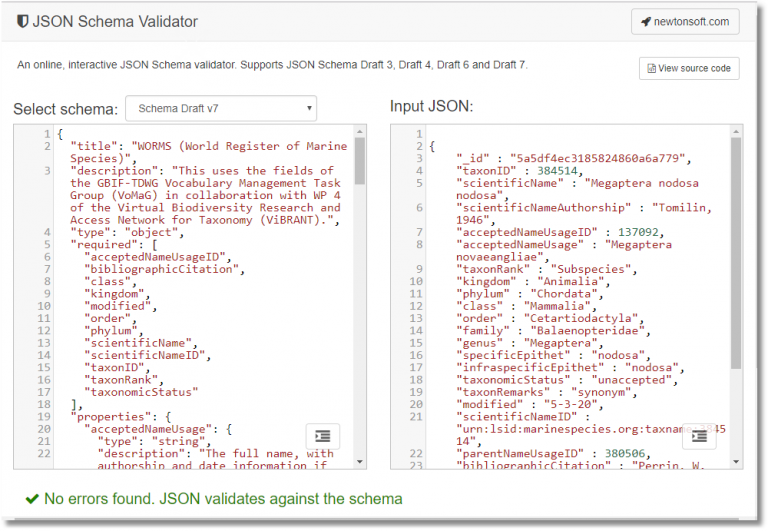Click the shield logo next to JSON Schema Validator
This screenshot has height=531, width=768.
(22, 21)
